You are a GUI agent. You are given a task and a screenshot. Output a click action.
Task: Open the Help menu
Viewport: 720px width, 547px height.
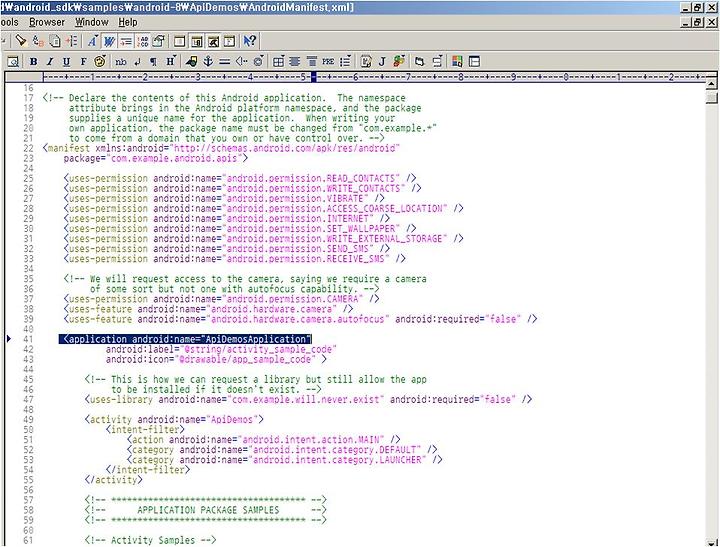coord(128,22)
